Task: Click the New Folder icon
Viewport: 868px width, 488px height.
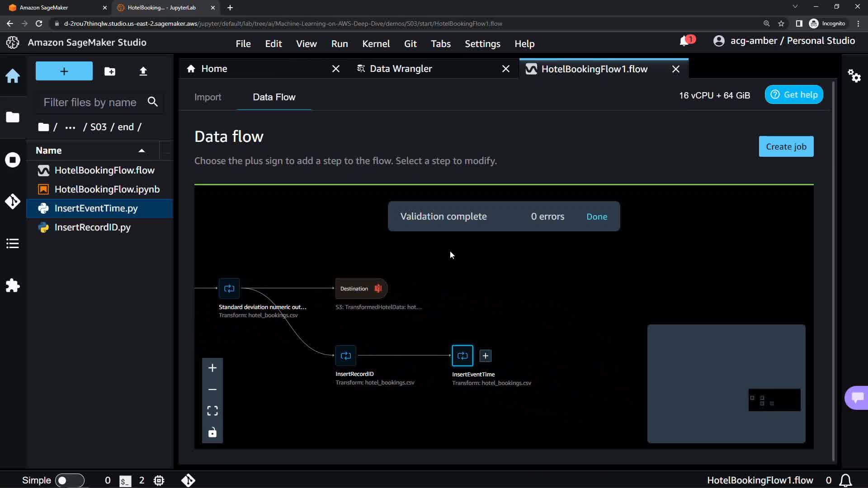Action: (110, 71)
